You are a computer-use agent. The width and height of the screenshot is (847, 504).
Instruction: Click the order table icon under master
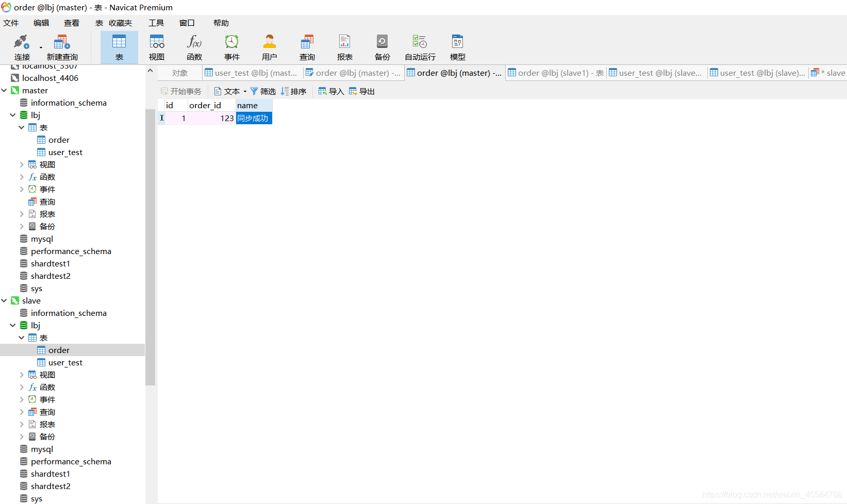(41, 140)
